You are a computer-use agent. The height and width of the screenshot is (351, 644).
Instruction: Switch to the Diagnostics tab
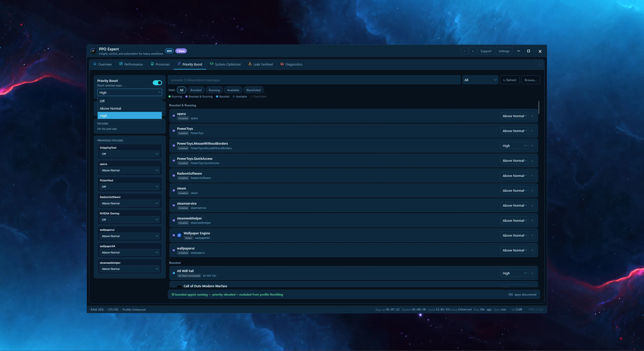point(291,64)
